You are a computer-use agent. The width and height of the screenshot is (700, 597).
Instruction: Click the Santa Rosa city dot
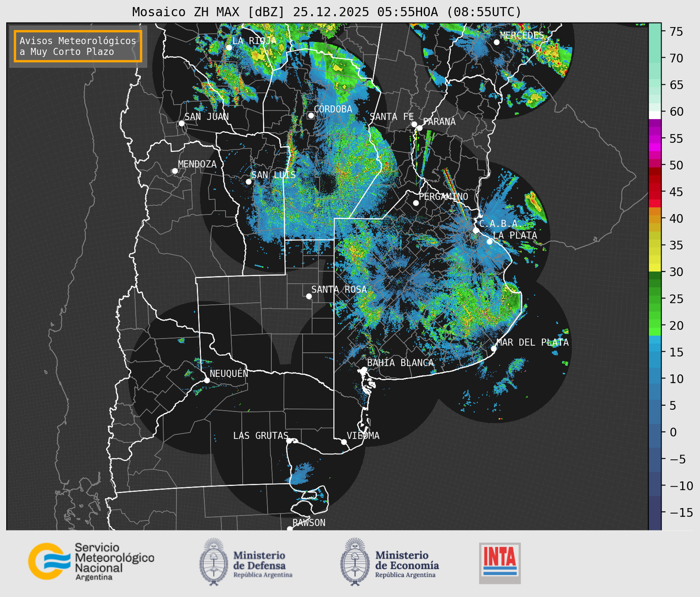click(x=309, y=296)
